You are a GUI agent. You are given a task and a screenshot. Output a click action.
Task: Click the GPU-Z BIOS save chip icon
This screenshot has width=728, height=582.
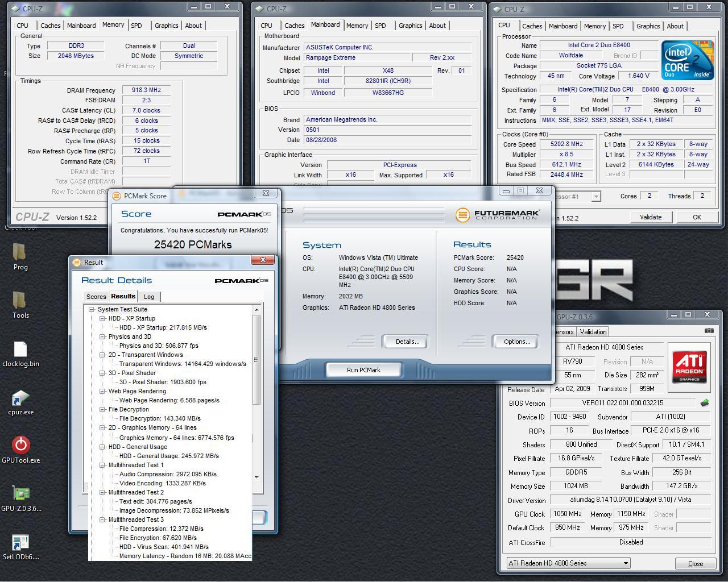tap(705, 402)
